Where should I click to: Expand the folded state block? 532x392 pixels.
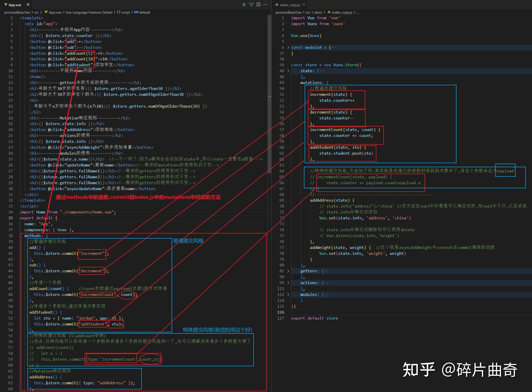tap(288, 71)
